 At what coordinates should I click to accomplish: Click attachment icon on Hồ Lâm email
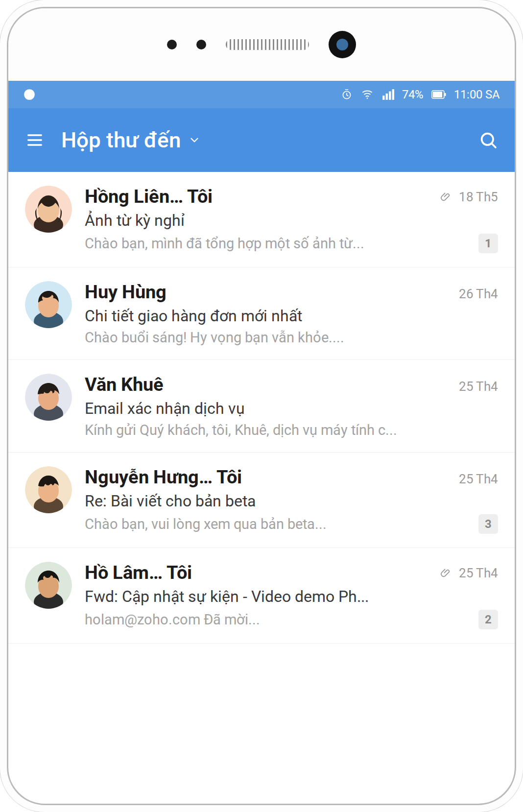point(445,573)
